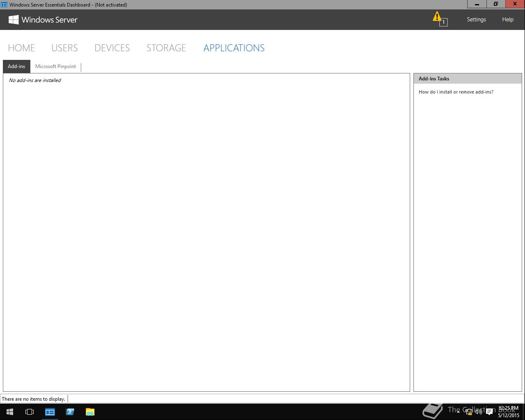Select the Add-ins tab
525x420 pixels.
pos(16,66)
